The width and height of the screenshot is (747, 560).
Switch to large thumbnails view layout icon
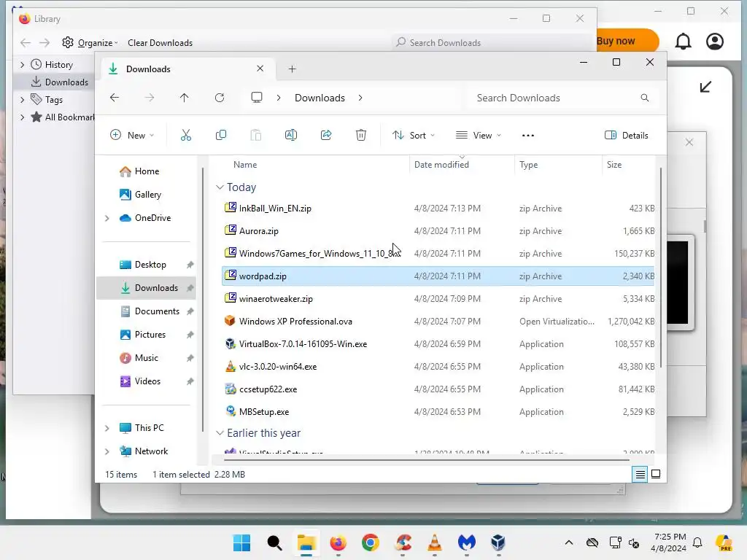656,474
